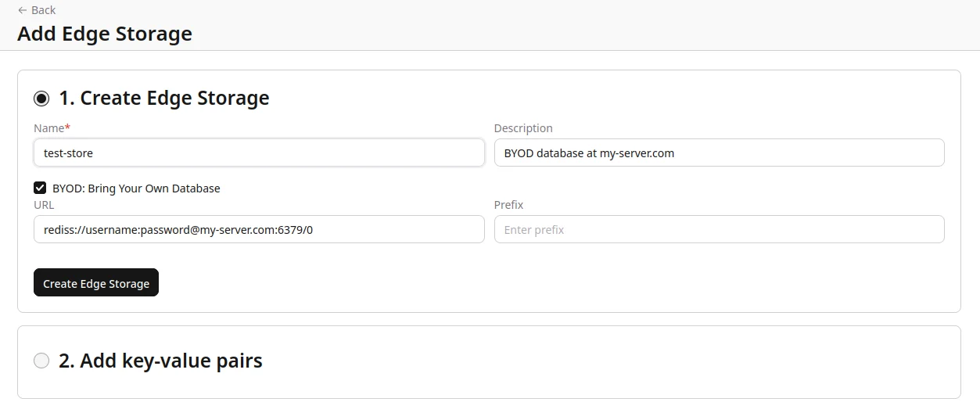Focus the Name field containing test-store
980x420 pixels.
[x=259, y=153]
